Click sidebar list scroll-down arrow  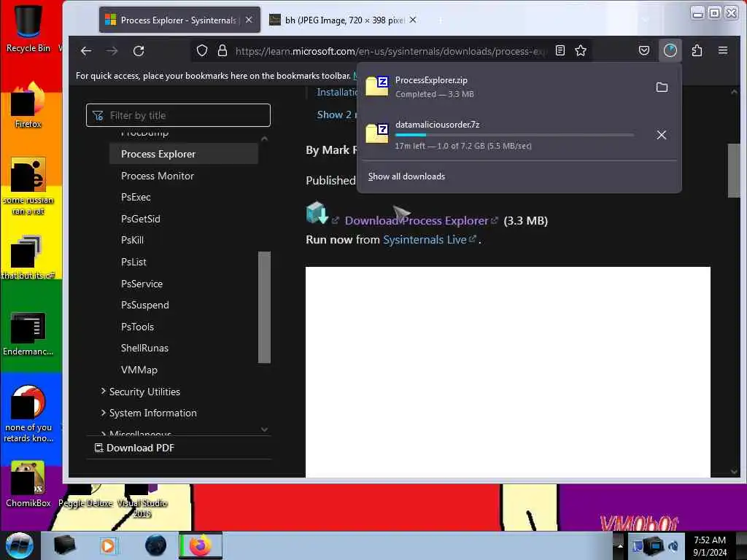point(264,429)
